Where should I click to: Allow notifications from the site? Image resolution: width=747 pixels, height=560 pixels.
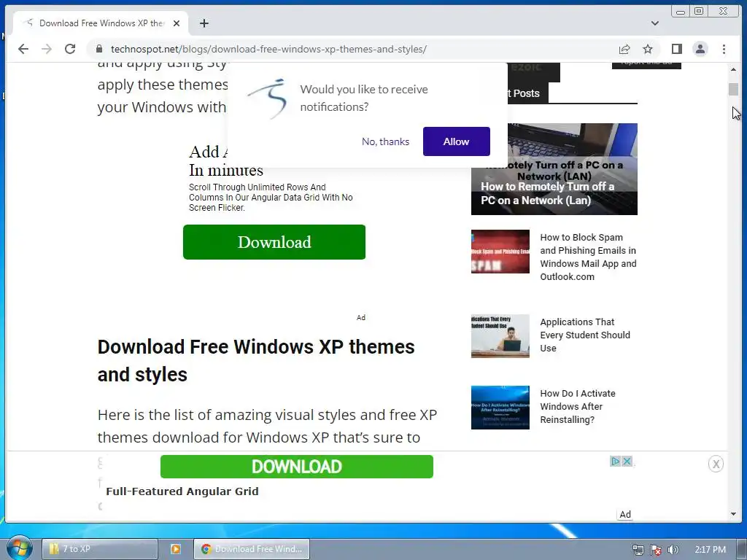(457, 141)
